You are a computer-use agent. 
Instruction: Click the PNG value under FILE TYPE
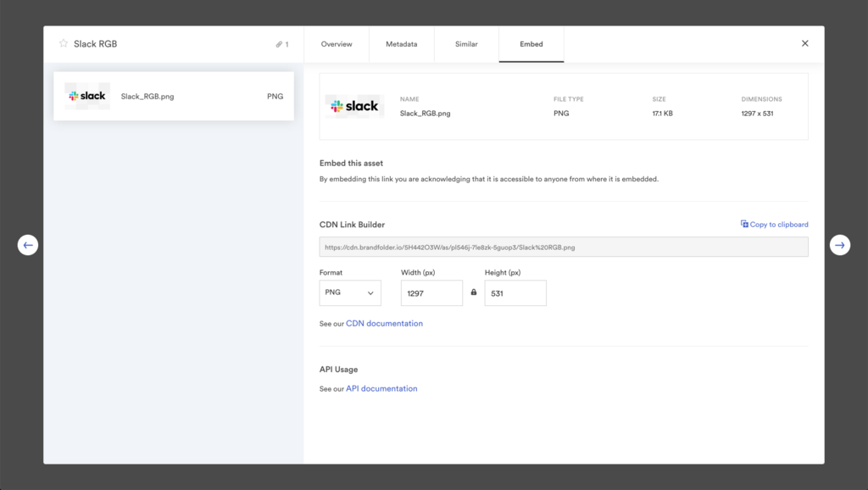[561, 114]
